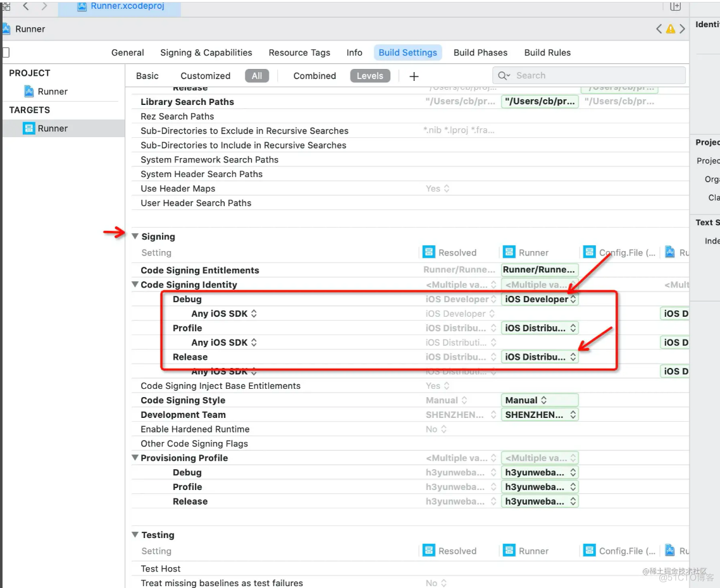Image resolution: width=720 pixels, height=588 pixels.
Task: Open the General tab
Action: (x=128, y=52)
